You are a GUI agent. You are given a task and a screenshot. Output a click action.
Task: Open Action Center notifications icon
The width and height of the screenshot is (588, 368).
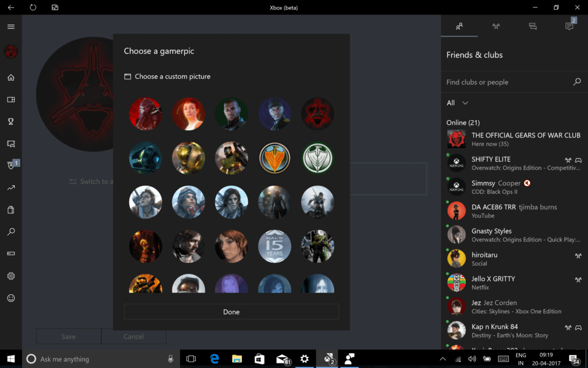point(574,360)
